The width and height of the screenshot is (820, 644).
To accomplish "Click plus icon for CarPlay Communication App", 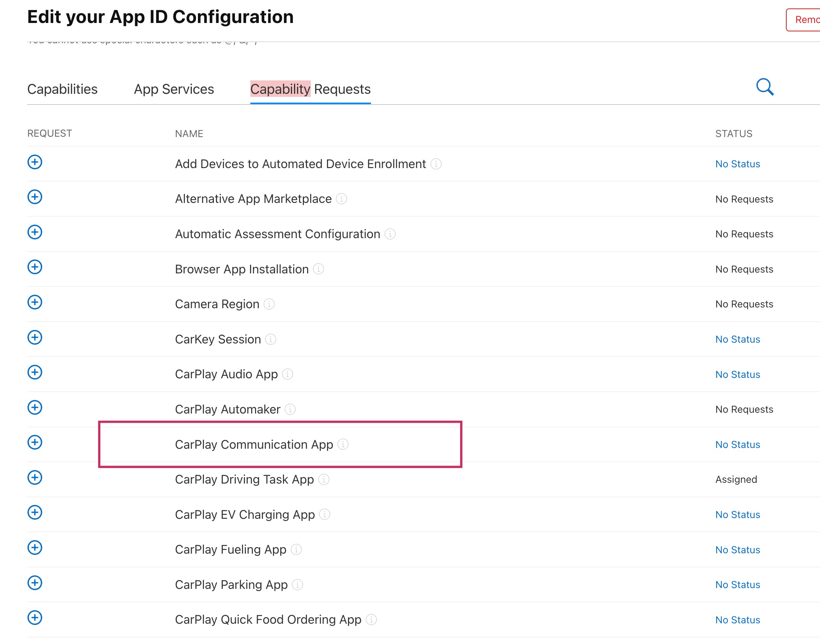I will click(35, 442).
